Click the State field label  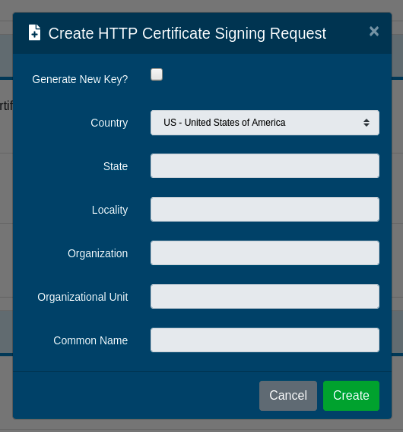(x=115, y=166)
